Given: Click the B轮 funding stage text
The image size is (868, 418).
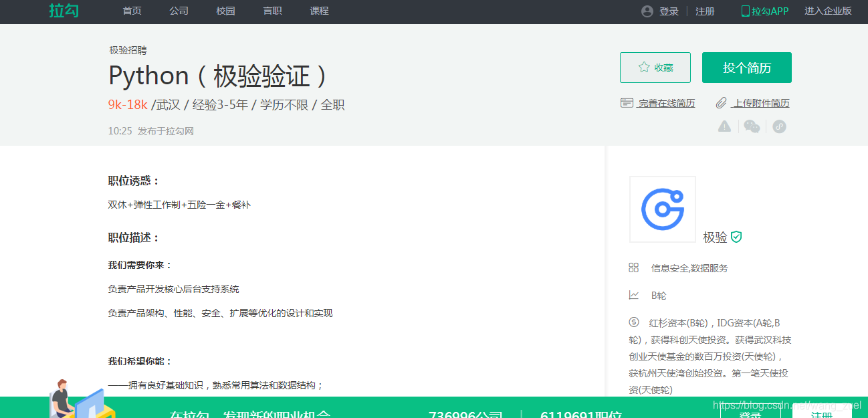Looking at the screenshot, I should point(659,296).
